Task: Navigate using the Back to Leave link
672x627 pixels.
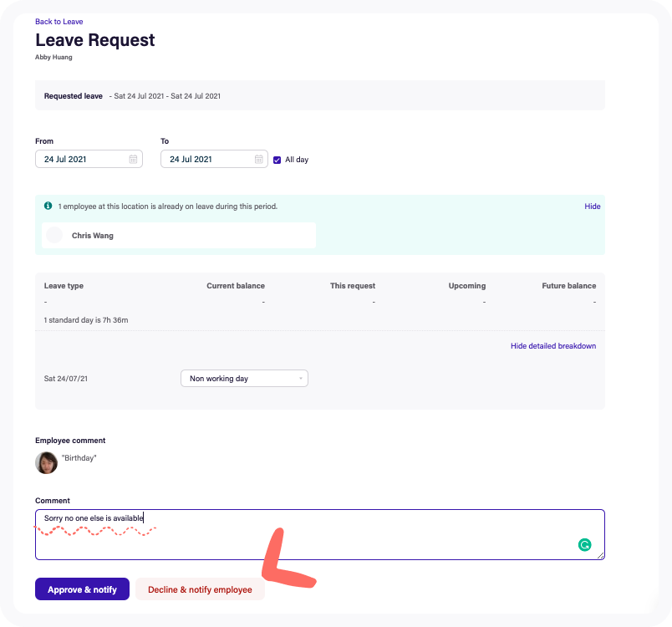Action: pyautogui.click(x=59, y=21)
